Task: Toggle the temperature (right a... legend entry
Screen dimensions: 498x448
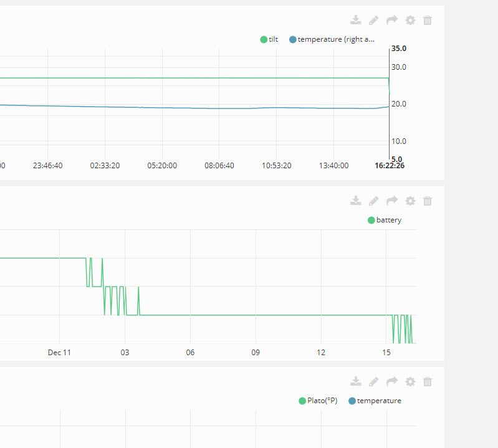Action: pyautogui.click(x=332, y=39)
